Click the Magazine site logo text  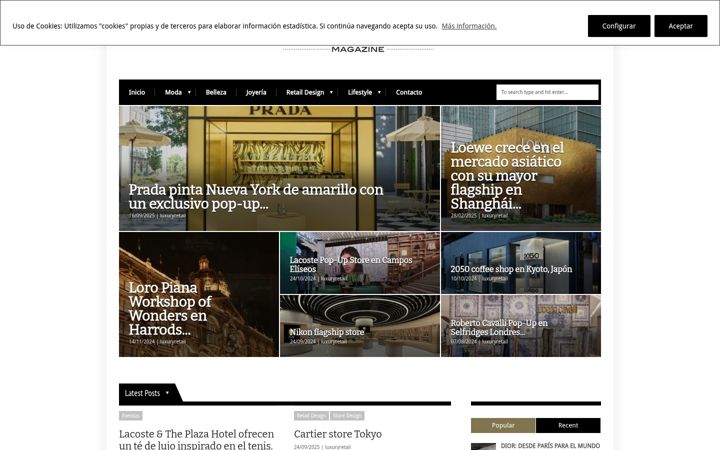358,49
